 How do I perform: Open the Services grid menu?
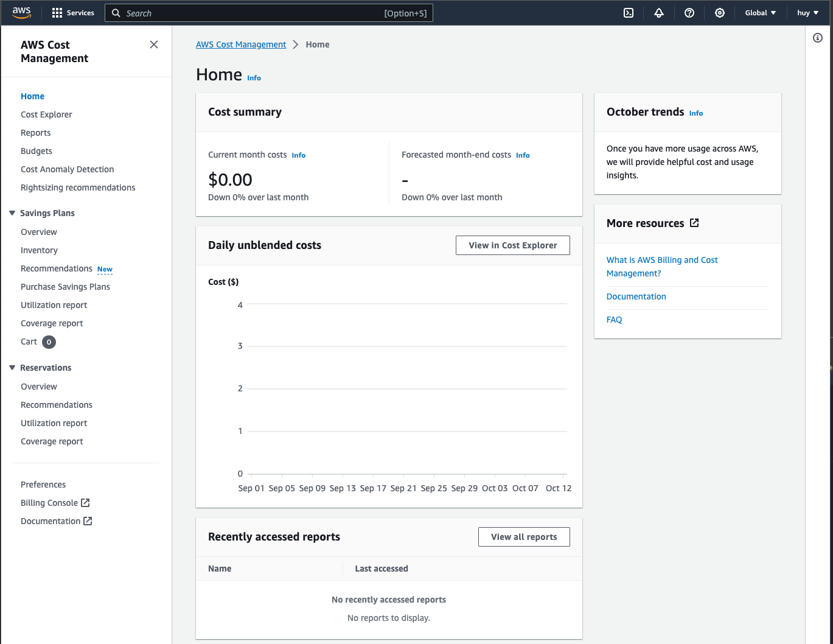[x=73, y=13]
